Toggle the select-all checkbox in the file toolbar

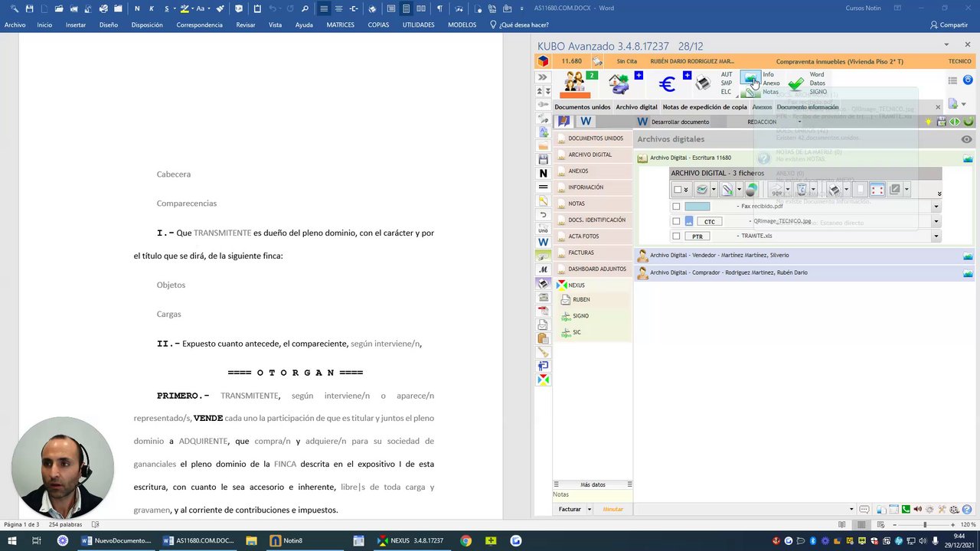point(678,190)
